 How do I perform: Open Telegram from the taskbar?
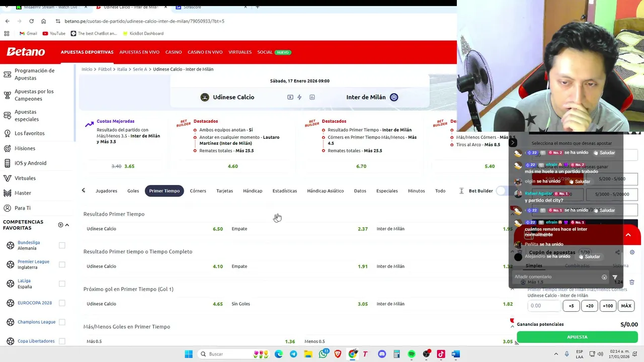(x=293, y=354)
